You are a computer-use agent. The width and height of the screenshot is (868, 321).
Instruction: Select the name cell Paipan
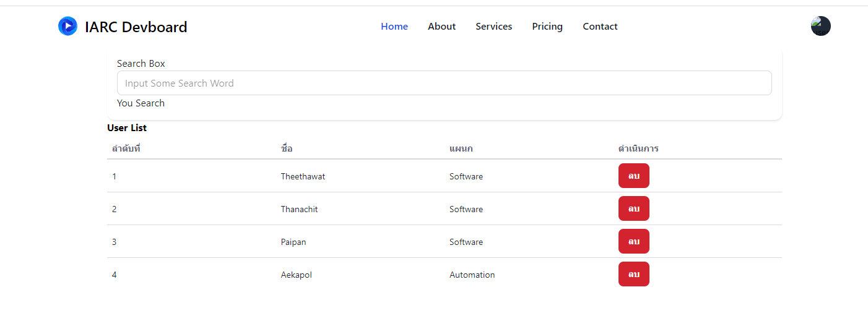pos(293,242)
